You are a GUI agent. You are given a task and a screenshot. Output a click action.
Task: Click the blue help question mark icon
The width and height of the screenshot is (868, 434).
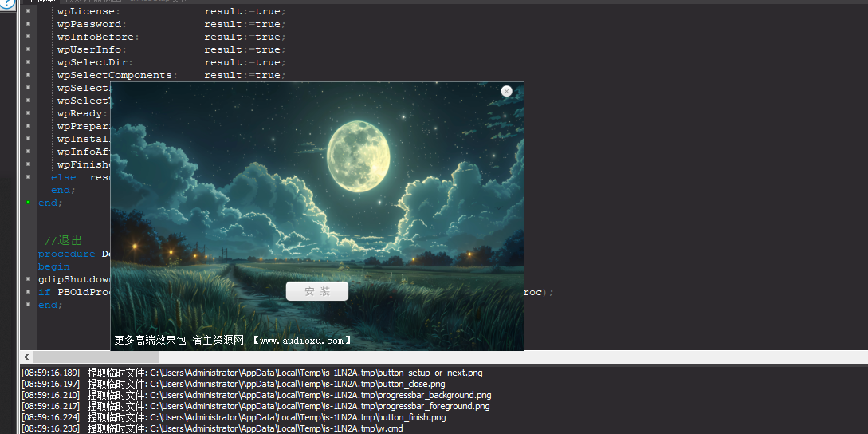[x=6, y=4]
